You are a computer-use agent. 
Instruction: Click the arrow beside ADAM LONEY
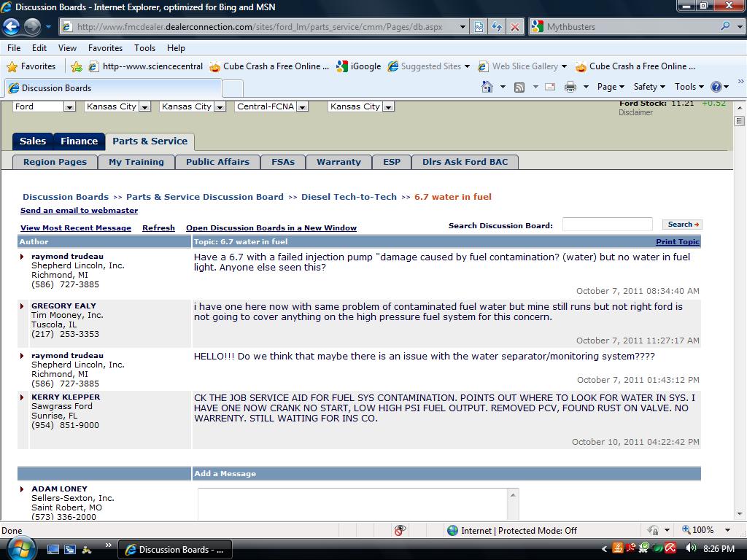(22, 489)
